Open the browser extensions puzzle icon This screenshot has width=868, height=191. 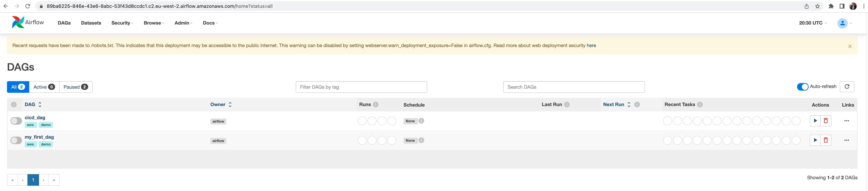click(x=831, y=6)
